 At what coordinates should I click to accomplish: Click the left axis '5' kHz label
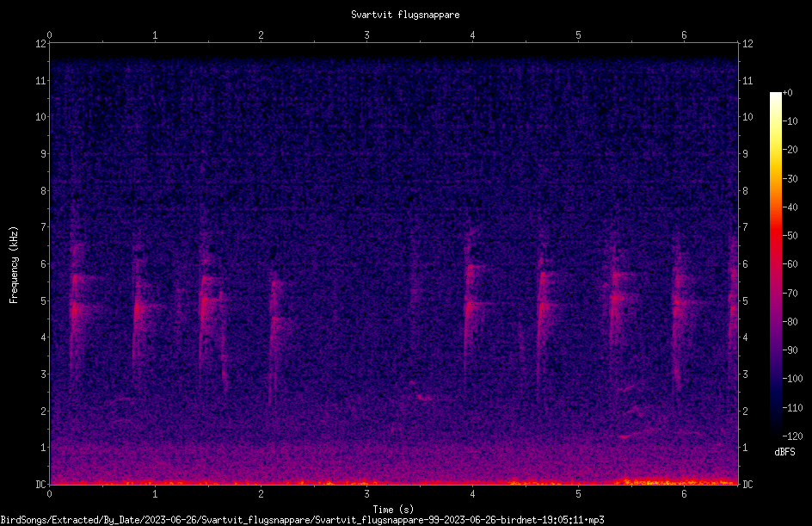[44, 300]
